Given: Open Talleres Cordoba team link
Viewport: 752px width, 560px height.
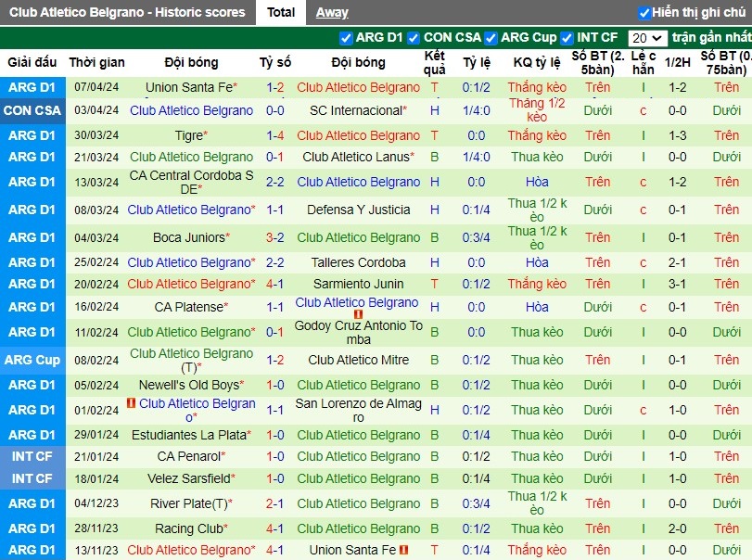Looking at the screenshot, I should [x=358, y=262].
